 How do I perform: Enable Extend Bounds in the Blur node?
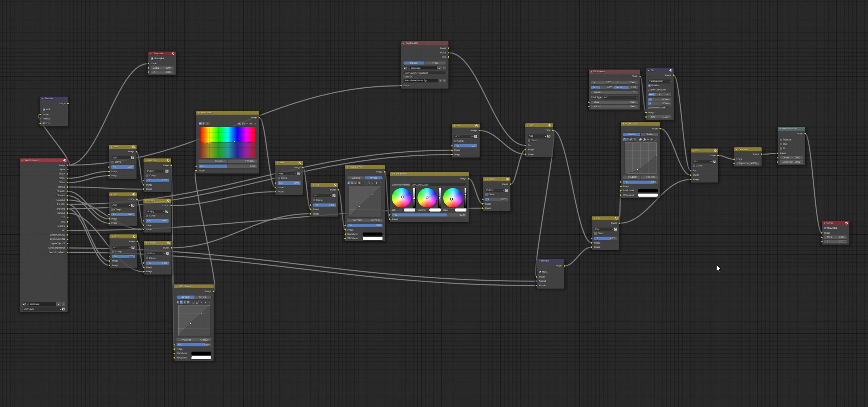coord(649,108)
